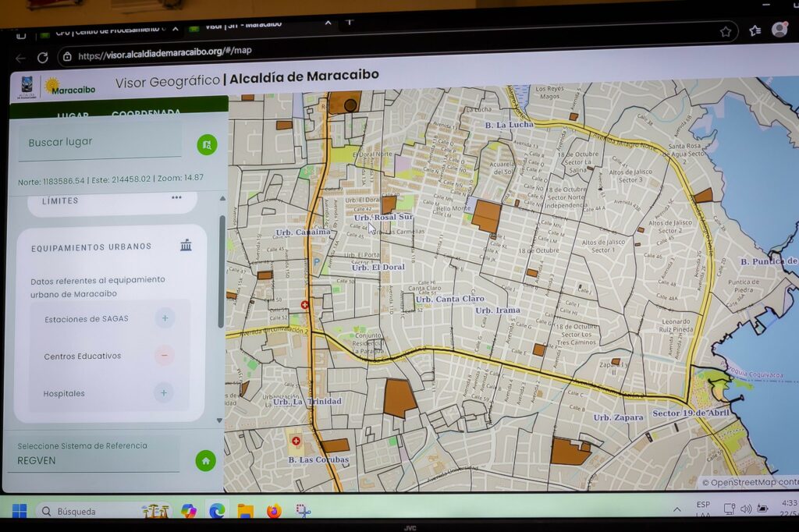The height and width of the screenshot is (532, 799).
Task: Show hidden system tray icons chevron
Action: pos(676,509)
